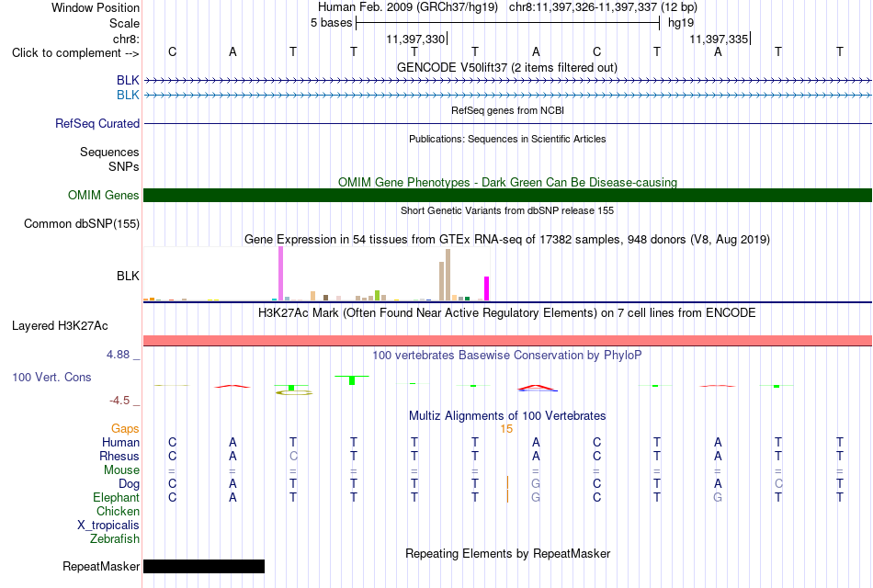Select the 'Chicken' species label
This screenshot has height=588, width=873.
(118, 511)
